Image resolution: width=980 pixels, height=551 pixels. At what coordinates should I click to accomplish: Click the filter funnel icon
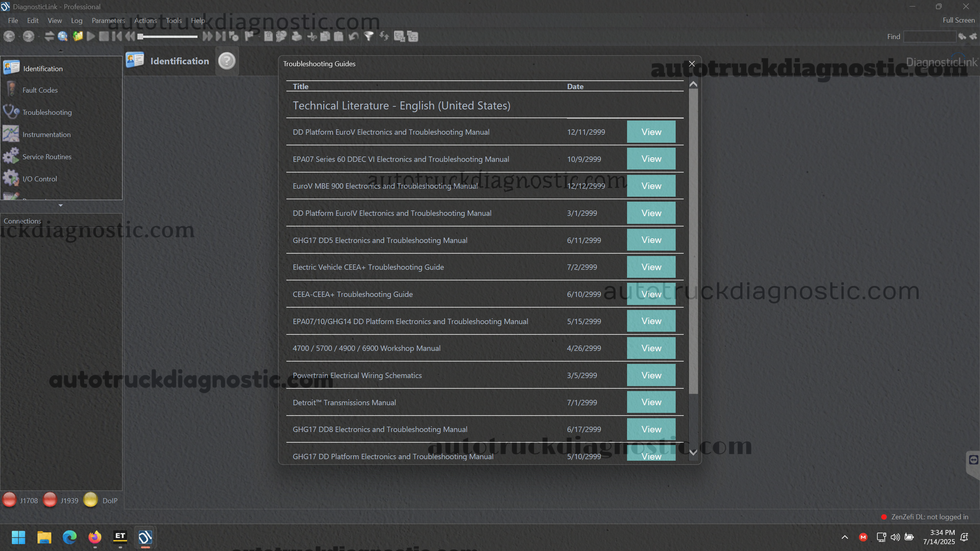click(x=369, y=36)
